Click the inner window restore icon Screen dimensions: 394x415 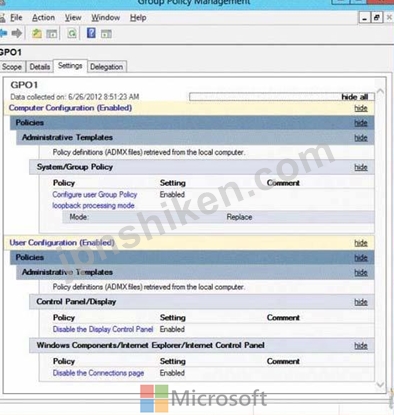coord(377,18)
